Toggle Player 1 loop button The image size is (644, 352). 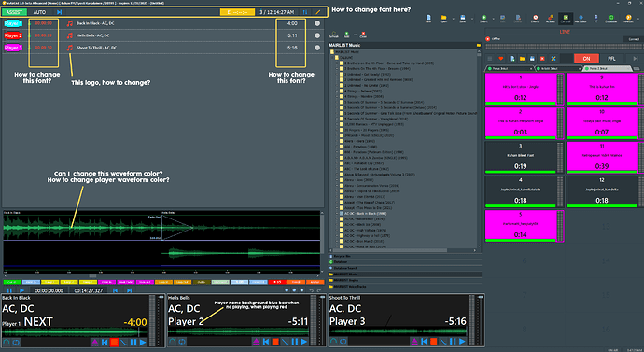(x=16, y=342)
